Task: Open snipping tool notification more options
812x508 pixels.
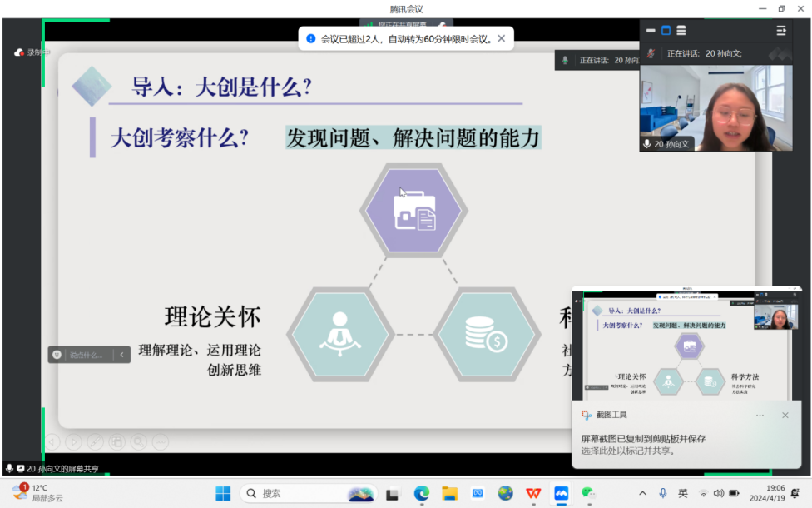Action: pyautogui.click(x=760, y=415)
